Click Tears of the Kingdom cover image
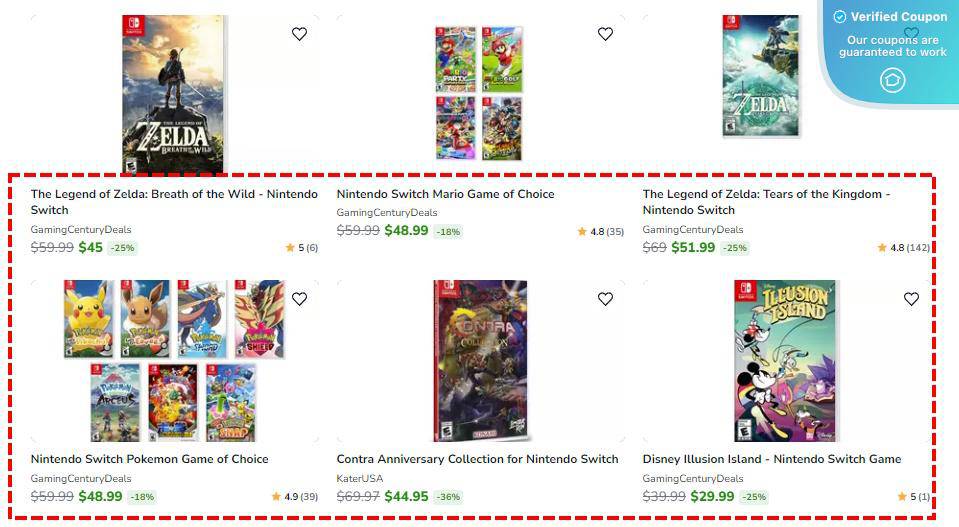The width and height of the screenshot is (959, 527). point(761,76)
